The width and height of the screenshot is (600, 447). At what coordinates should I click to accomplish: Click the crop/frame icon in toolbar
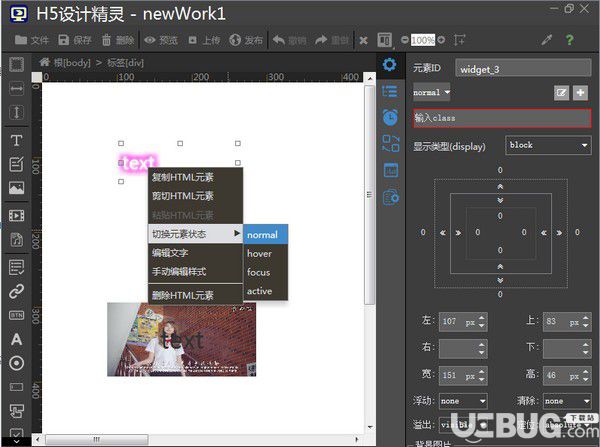[459, 39]
